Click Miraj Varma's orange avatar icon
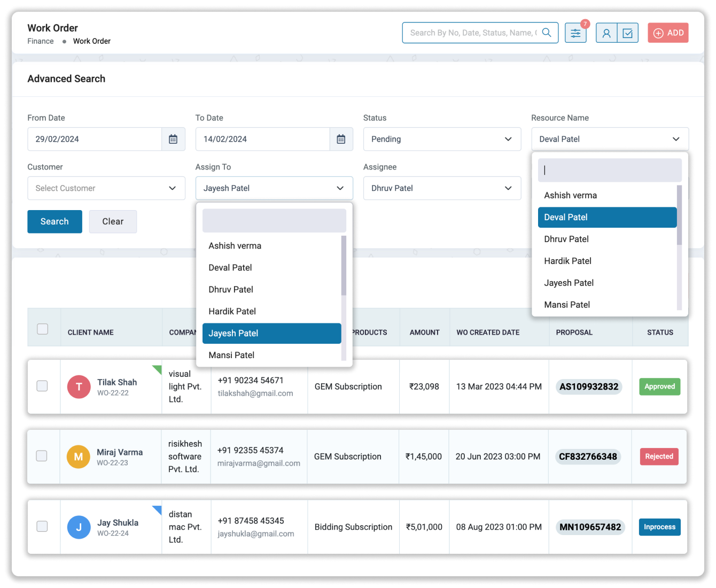 (79, 457)
